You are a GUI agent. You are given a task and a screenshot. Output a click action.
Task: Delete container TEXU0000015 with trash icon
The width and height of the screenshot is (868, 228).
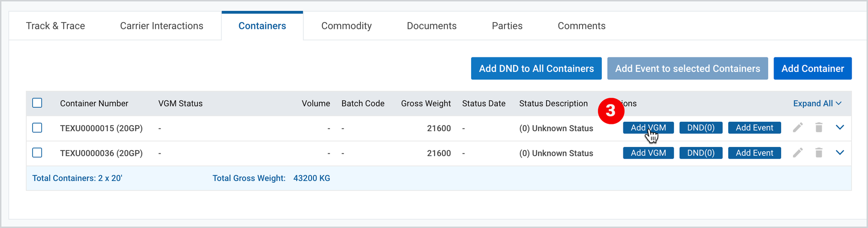[819, 128]
